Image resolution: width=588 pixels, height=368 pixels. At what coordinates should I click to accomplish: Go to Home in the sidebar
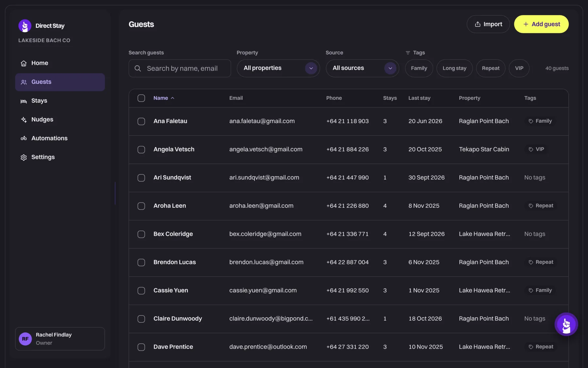[60, 63]
